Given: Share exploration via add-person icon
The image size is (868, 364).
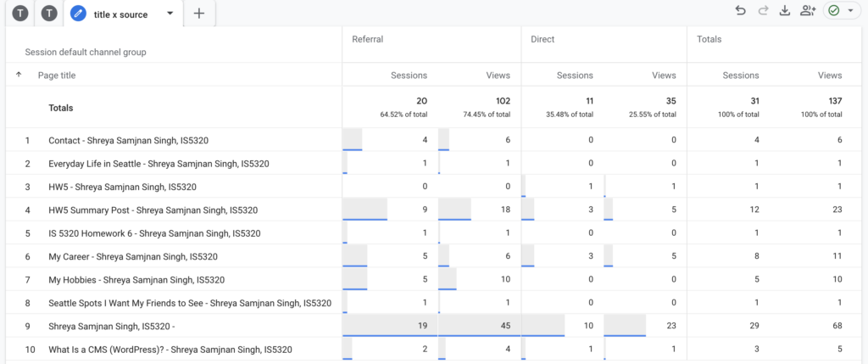Looking at the screenshot, I should pos(808,11).
